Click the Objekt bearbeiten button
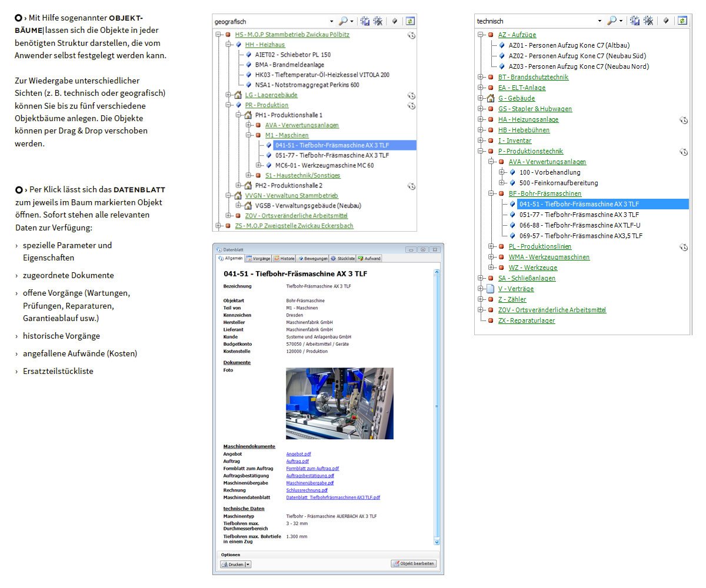Viewport: 706px width, 588px height. [x=414, y=564]
